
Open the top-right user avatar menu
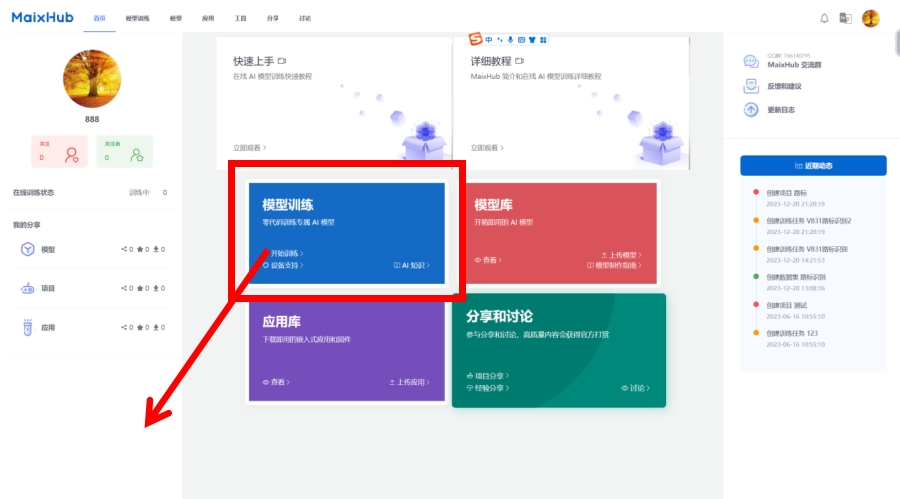[871, 18]
